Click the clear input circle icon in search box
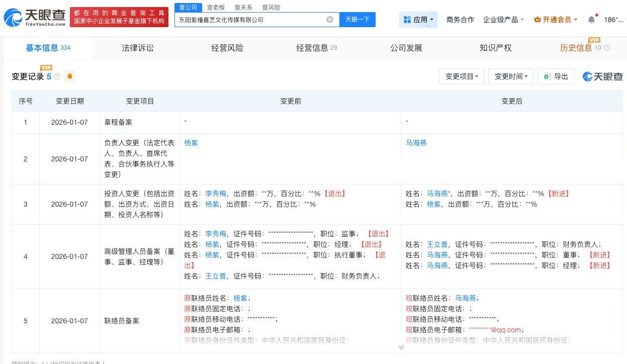This screenshot has height=364, width=627. coord(330,19)
